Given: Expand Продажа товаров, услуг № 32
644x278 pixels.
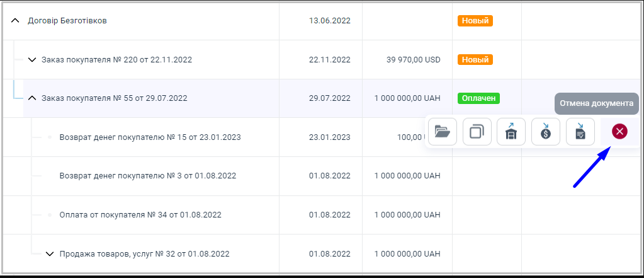Looking at the screenshot, I should coord(50,254).
